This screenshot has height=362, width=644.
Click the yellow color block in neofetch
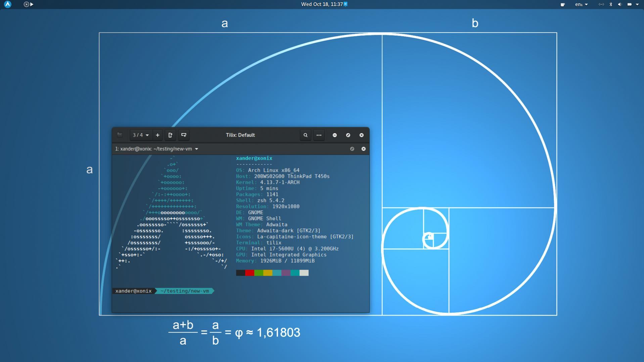[268, 273]
